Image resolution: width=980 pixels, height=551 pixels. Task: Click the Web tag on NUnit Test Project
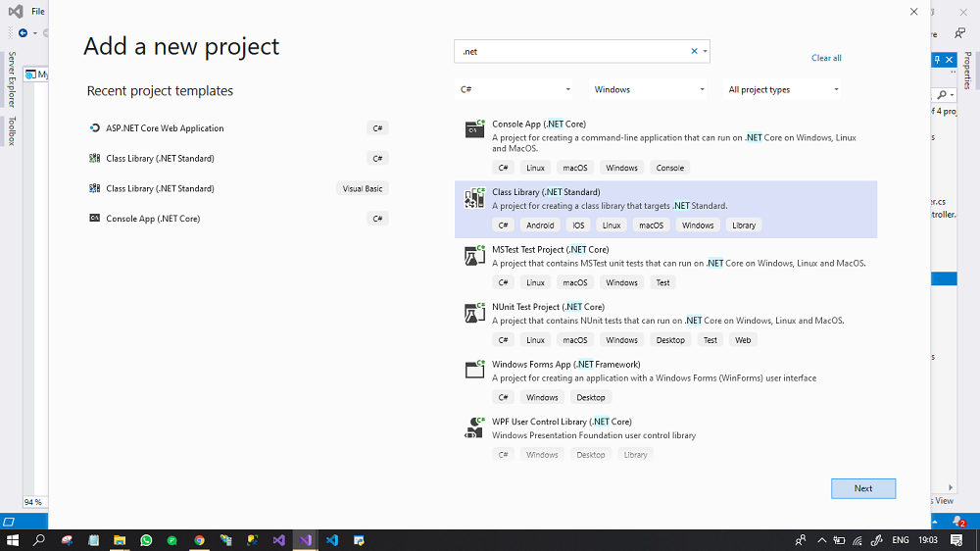[743, 339]
